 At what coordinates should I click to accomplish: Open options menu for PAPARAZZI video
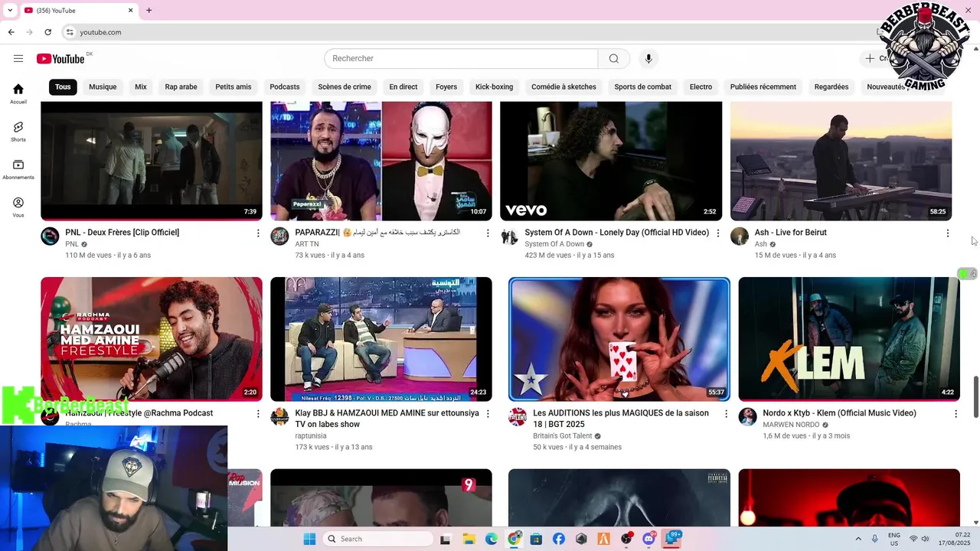click(488, 233)
